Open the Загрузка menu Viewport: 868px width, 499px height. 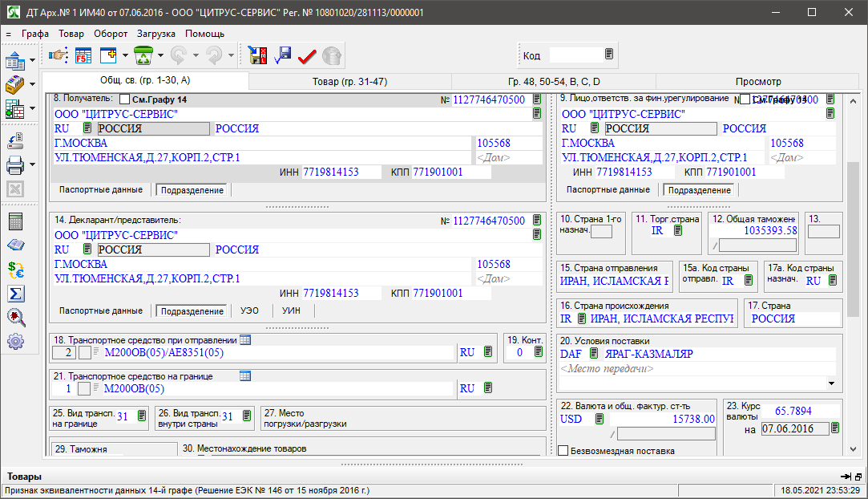tap(156, 34)
